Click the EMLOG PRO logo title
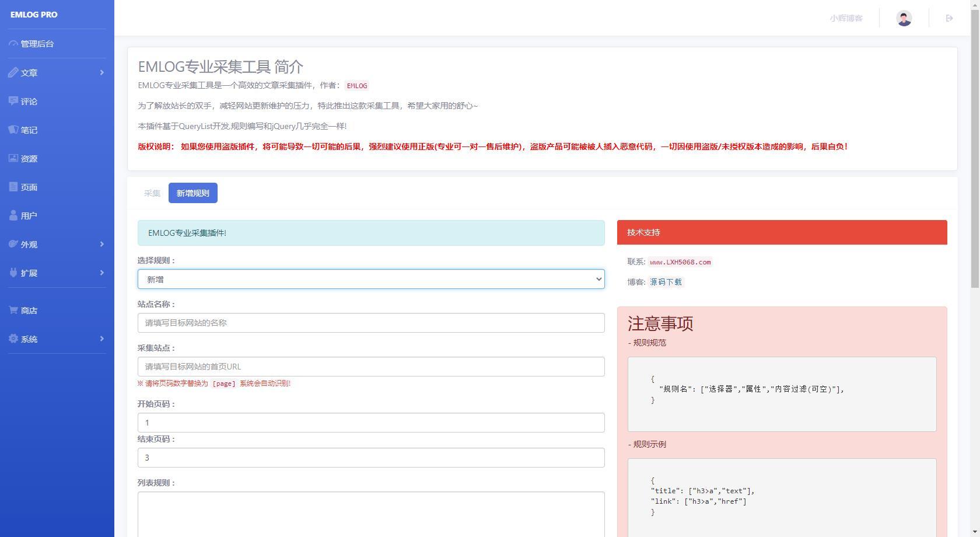This screenshot has height=537, width=980. [x=34, y=15]
